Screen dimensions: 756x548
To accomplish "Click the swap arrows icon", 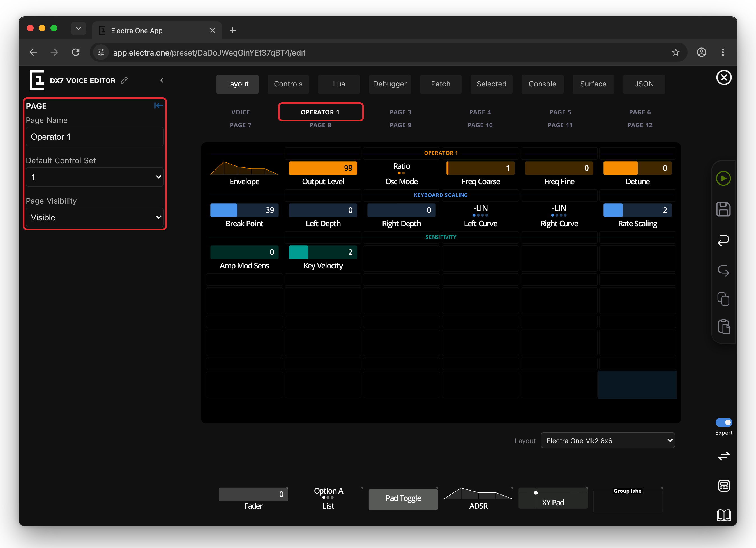I will (724, 456).
